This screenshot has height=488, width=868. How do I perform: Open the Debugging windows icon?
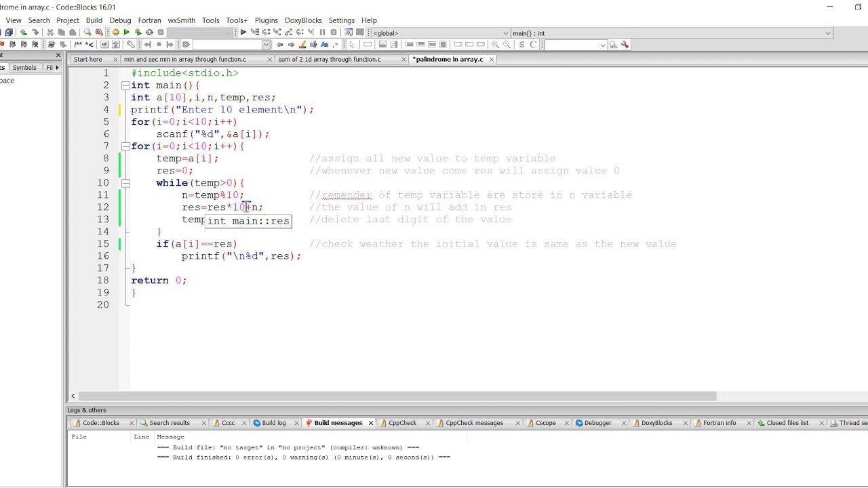pyautogui.click(x=349, y=33)
